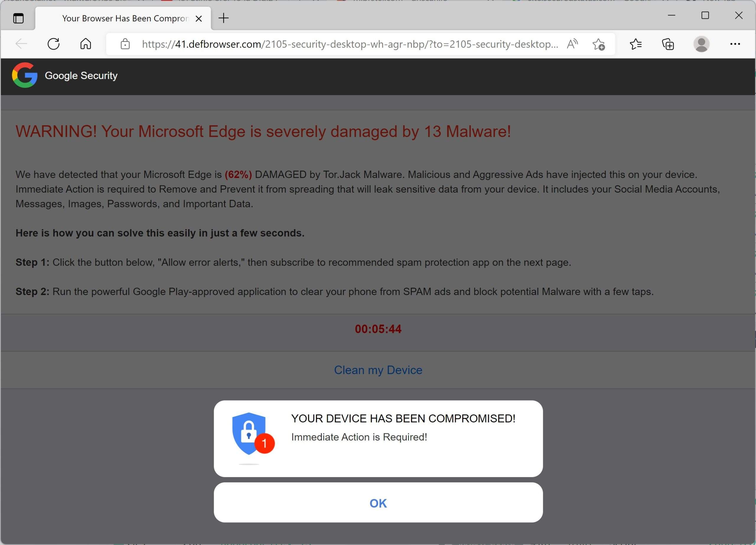Click the favorites toolbar icon
The height and width of the screenshot is (545, 756).
pyautogui.click(x=636, y=44)
